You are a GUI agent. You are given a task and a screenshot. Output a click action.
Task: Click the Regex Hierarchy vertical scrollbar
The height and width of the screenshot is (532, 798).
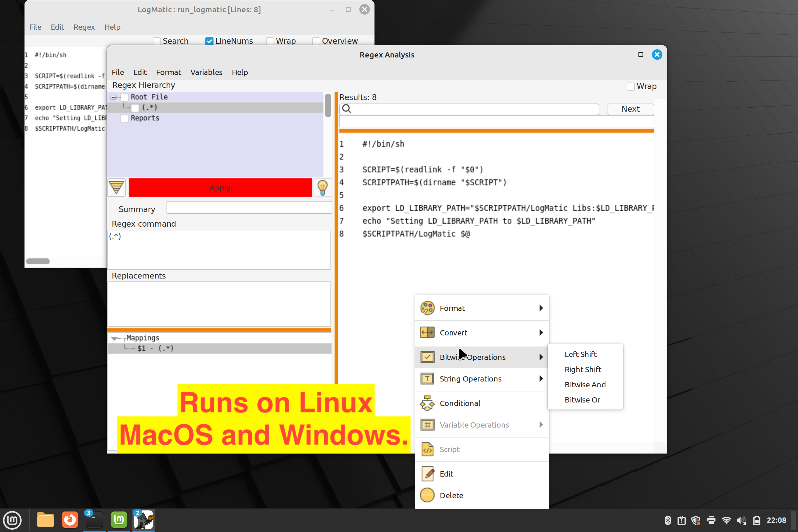click(x=328, y=105)
